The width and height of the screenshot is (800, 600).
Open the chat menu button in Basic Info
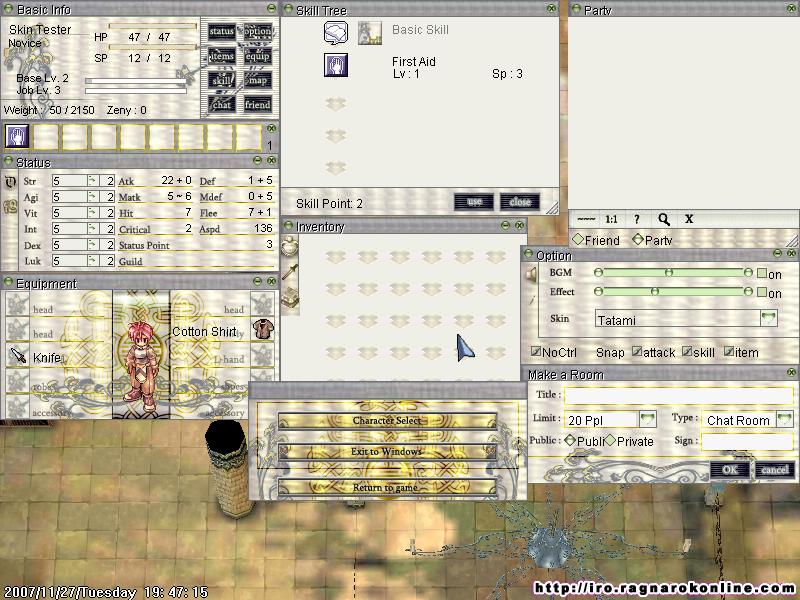(x=221, y=105)
